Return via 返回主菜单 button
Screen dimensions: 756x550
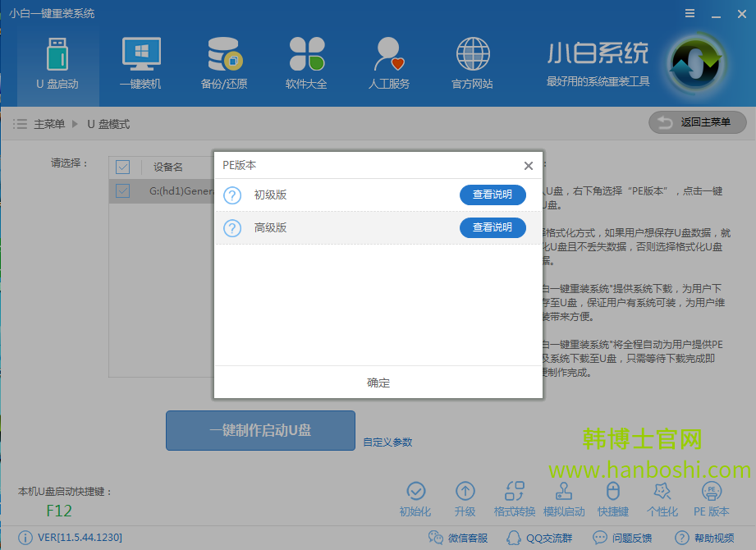pyautogui.click(x=696, y=122)
